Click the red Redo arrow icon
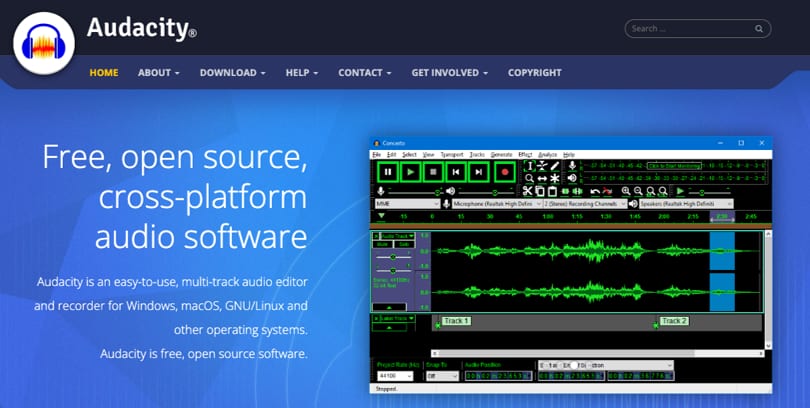 608,191
